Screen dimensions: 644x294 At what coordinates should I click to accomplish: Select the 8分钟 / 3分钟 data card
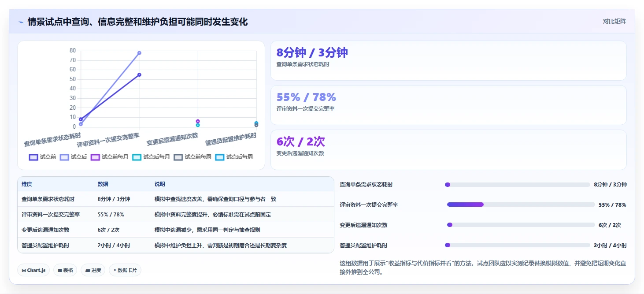pos(448,60)
